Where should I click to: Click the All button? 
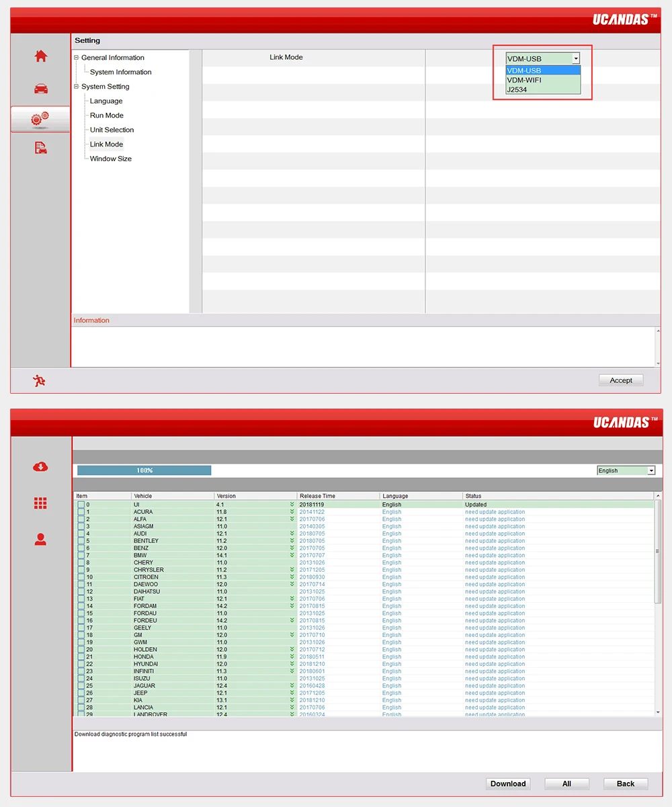click(567, 783)
